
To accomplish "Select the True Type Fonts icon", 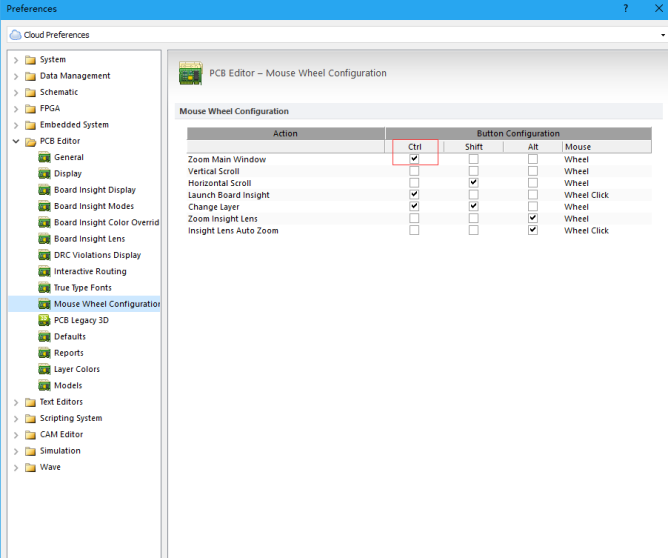I will [45, 288].
